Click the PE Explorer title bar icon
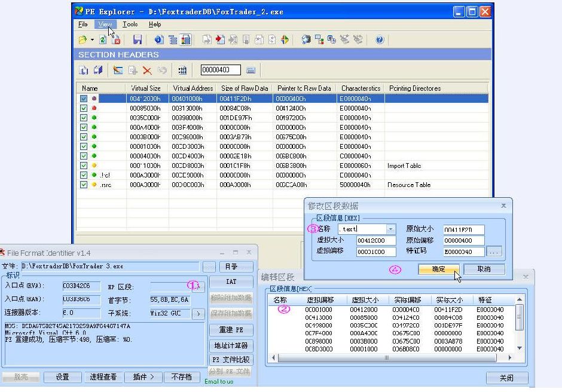 [79, 11]
